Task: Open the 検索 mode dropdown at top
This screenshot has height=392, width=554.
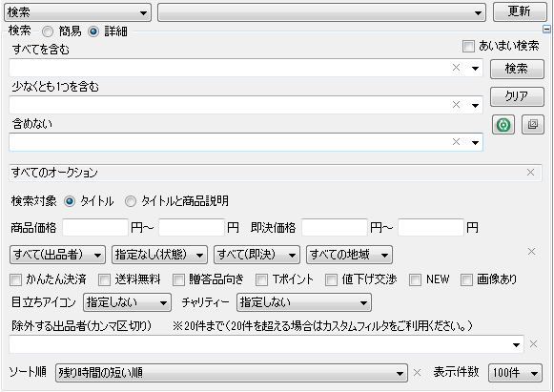Action: [x=77, y=12]
